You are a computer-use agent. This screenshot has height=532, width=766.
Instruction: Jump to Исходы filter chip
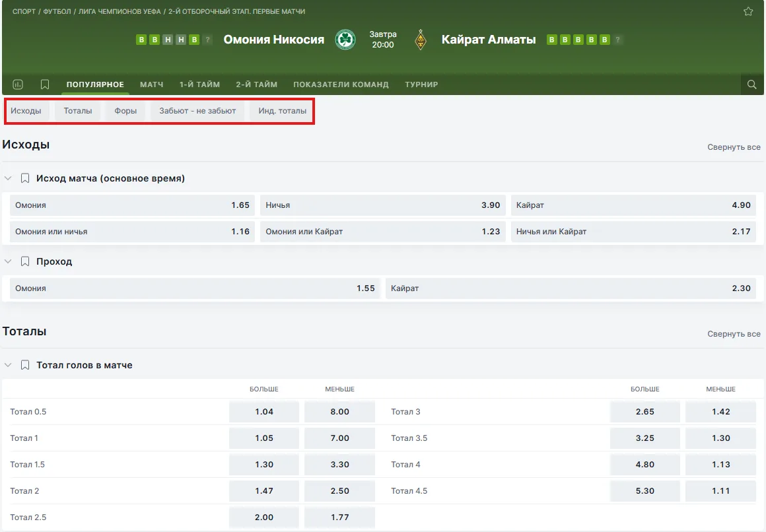tap(26, 111)
